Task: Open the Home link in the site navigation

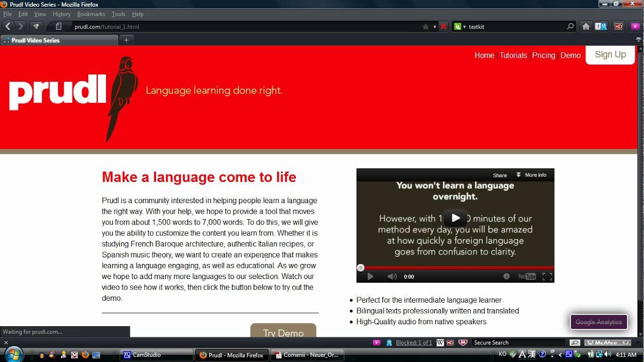Action: pyautogui.click(x=484, y=55)
